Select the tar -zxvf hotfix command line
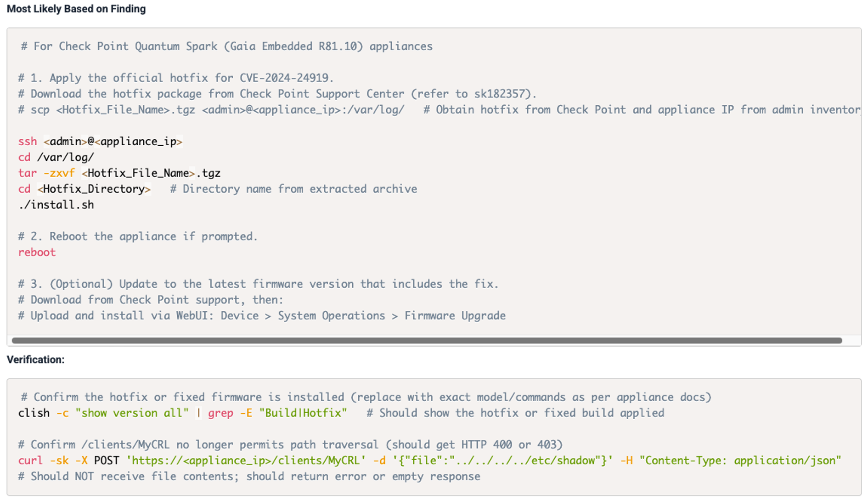The image size is (868, 502). pos(119,173)
